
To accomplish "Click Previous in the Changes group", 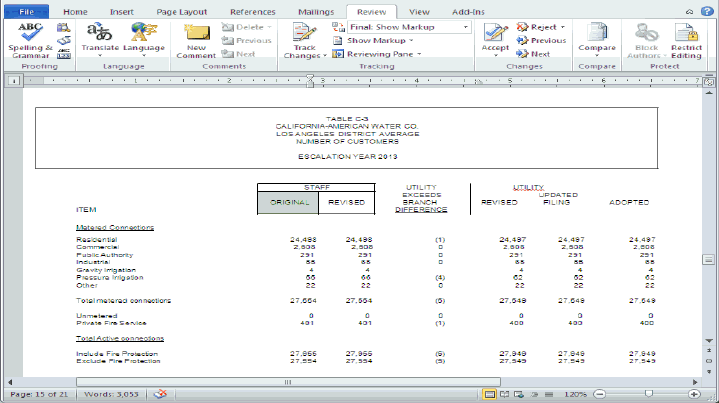I will (541, 40).
